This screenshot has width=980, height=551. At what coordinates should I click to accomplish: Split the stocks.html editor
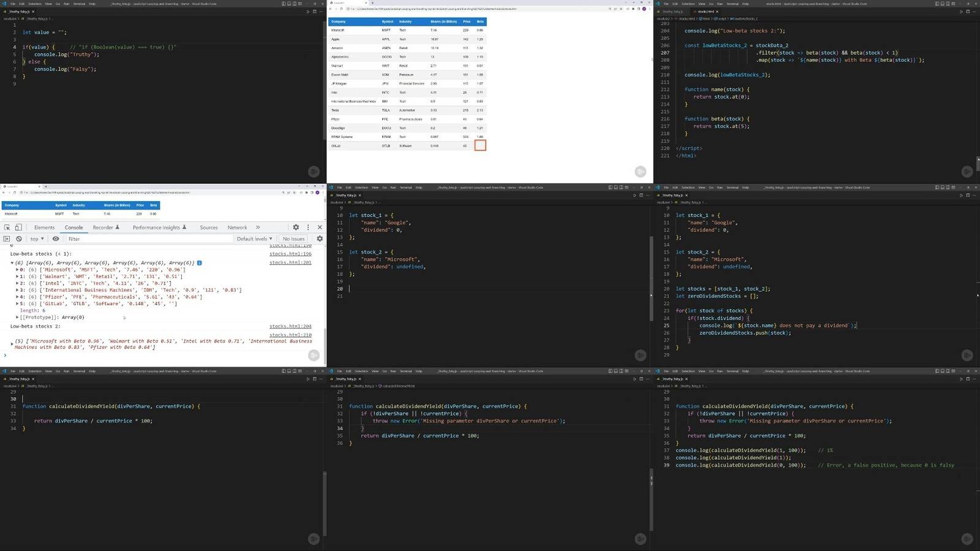click(968, 11)
